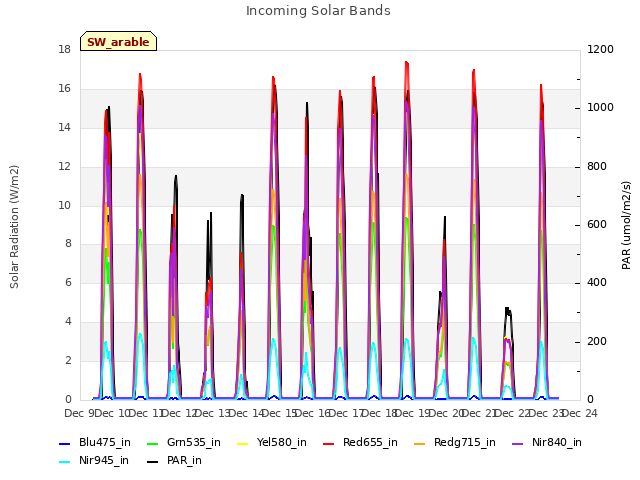Click the 2 left-axis tick label
The height and width of the screenshot is (480, 640).
click(68, 361)
